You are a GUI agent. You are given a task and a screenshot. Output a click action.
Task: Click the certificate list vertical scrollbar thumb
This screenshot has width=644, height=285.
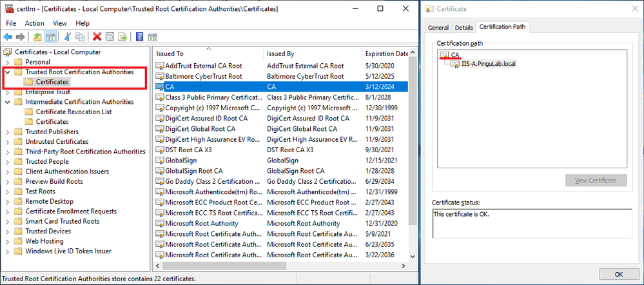[413, 140]
